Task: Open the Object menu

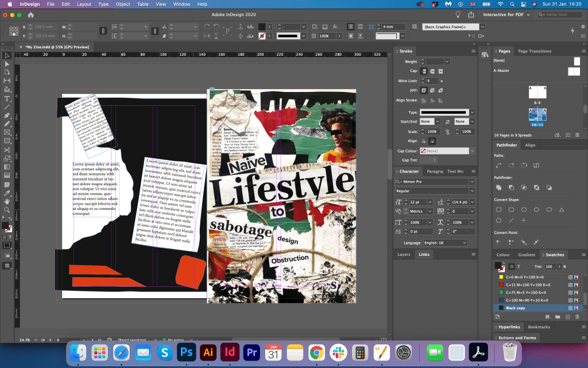Action: pos(122,4)
